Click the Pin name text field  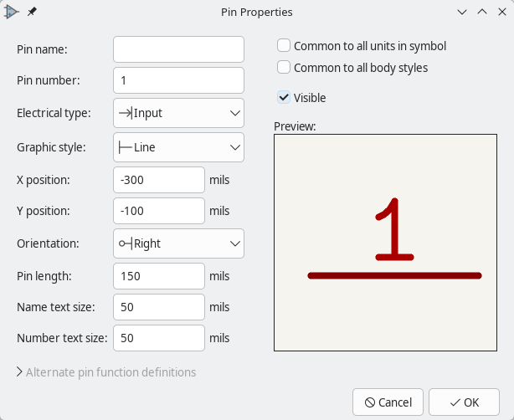tap(178, 49)
